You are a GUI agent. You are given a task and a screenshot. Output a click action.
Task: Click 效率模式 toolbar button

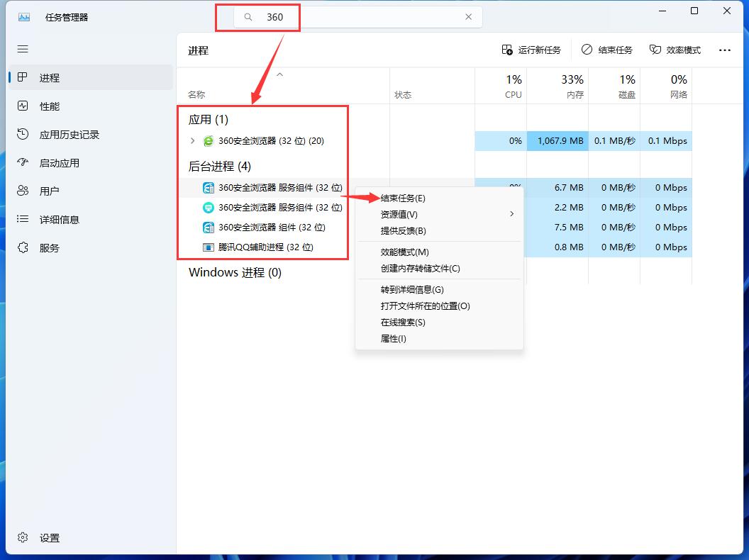click(675, 50)
